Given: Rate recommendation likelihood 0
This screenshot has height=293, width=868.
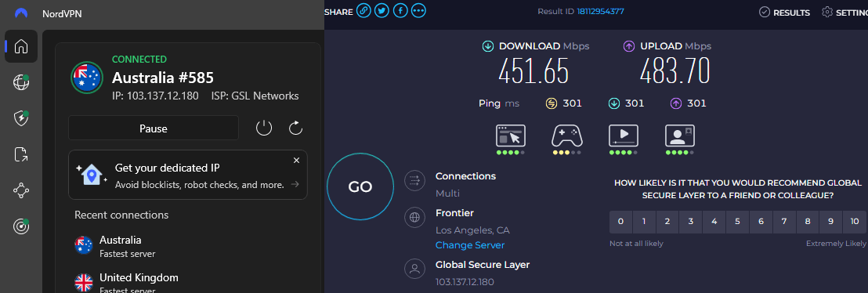Looking at the screenshot, I should (x=620, y=222).
